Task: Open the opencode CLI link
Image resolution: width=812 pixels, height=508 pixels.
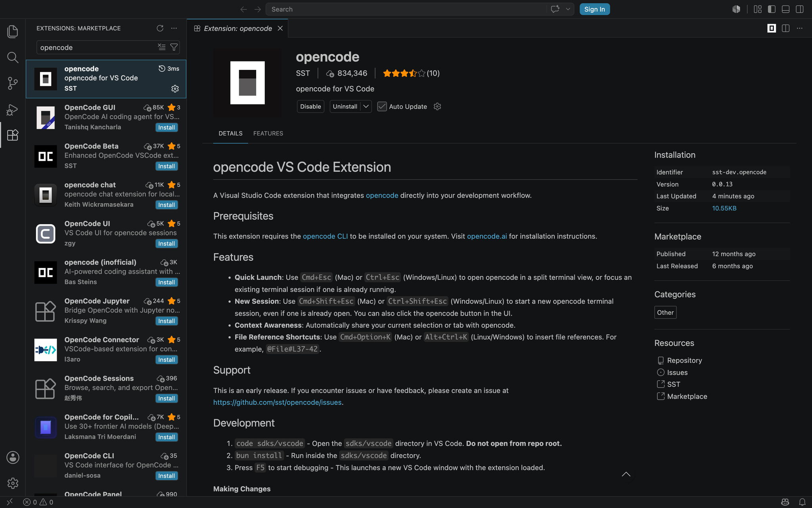Action: pos(325,236)
